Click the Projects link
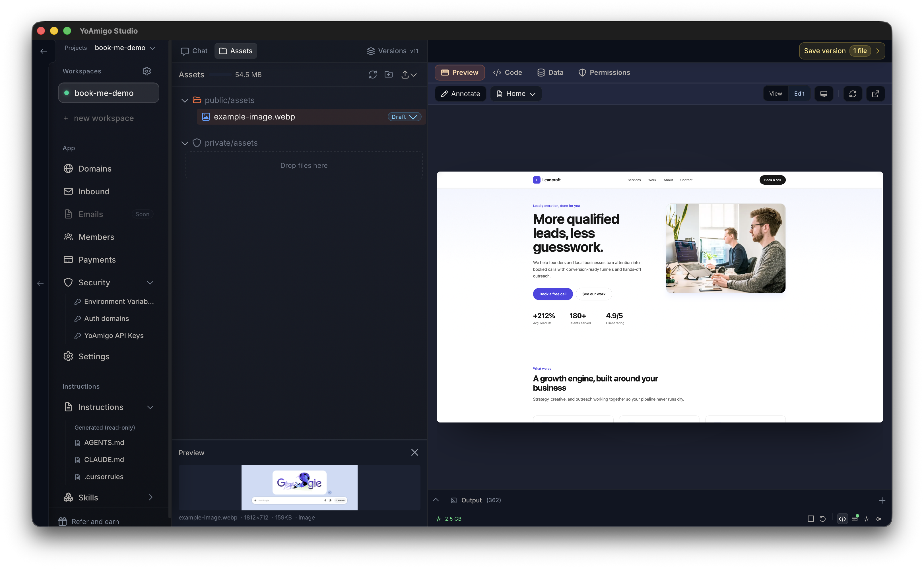924x569 pixels. pyautogui.click(x=76, y=48)
